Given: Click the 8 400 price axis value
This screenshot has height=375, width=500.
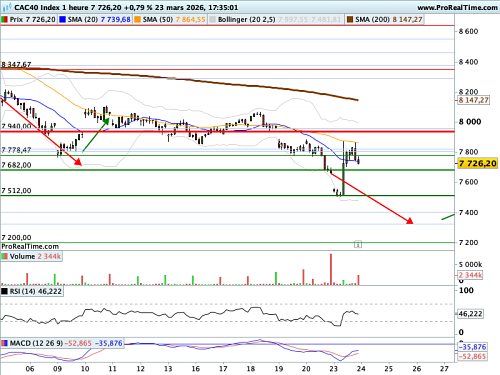Looking at the screenshot, I should pos(468,62).
